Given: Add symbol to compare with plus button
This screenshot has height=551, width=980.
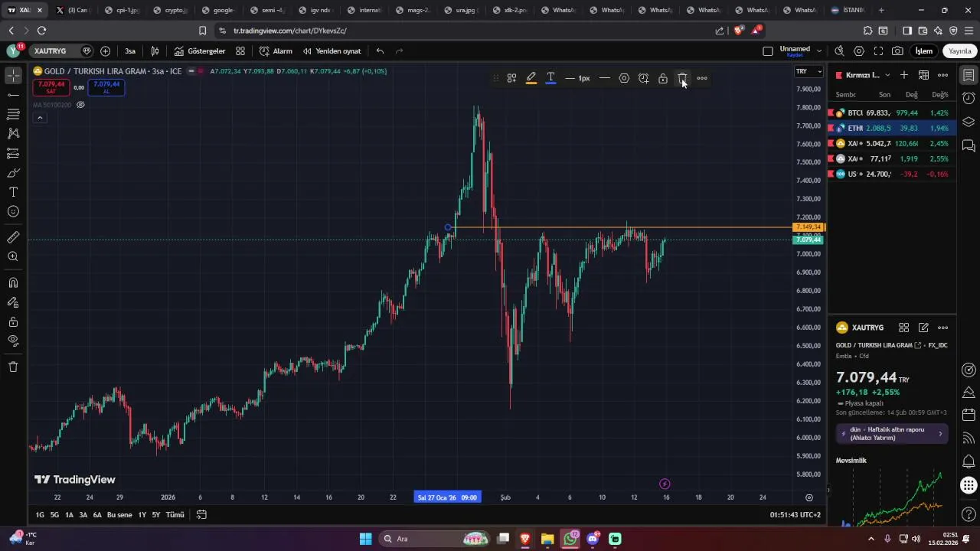Looking at the screenshot, I should coord(106,51).
